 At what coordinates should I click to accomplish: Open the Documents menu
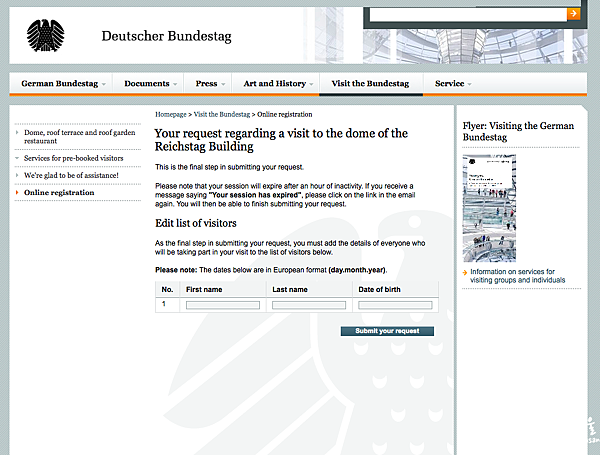click(147, 83)
